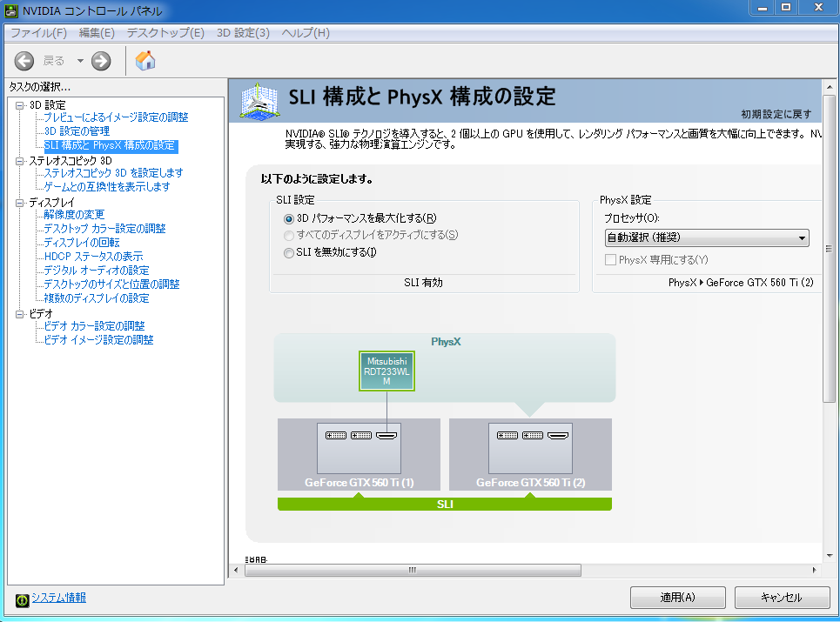The image size is (840, 622).
Task: Toggle PhysX 専用にする checkbox
Action: pyautogui.click(x=610, y=259)
